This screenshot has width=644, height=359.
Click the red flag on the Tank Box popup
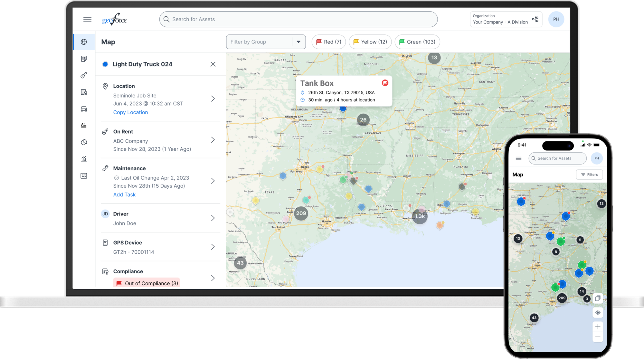(x=384, y=82)
